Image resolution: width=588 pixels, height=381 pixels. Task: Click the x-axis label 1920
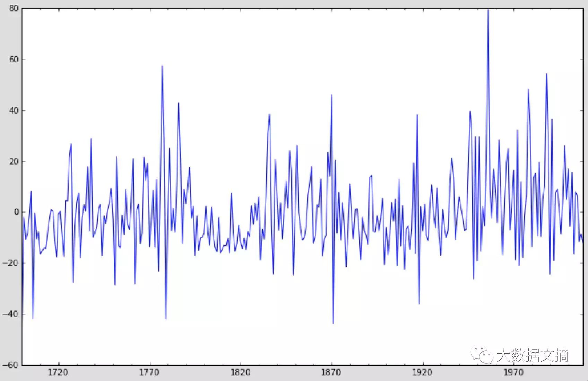[x=422, y=372]
